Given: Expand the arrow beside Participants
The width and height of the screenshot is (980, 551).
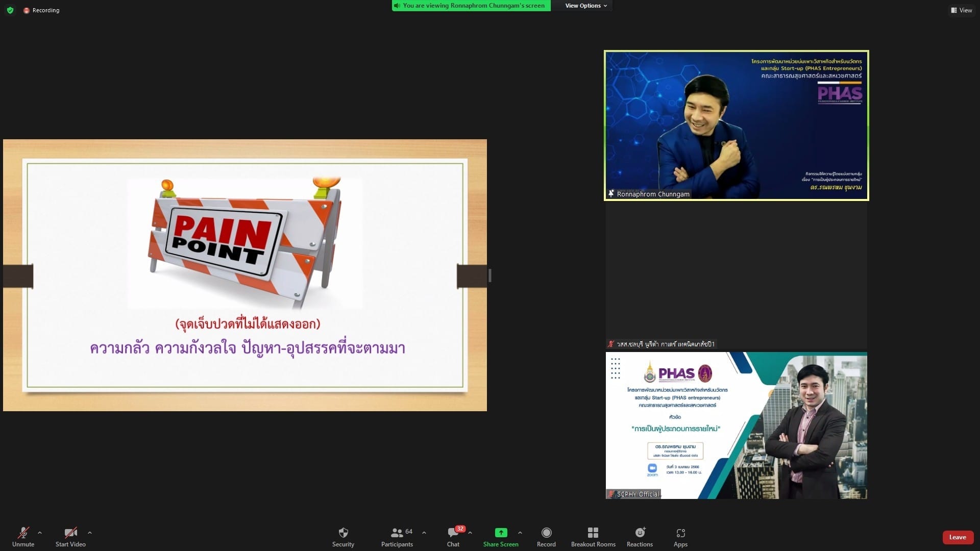Looking at the screenshot, I should point(424,533).
